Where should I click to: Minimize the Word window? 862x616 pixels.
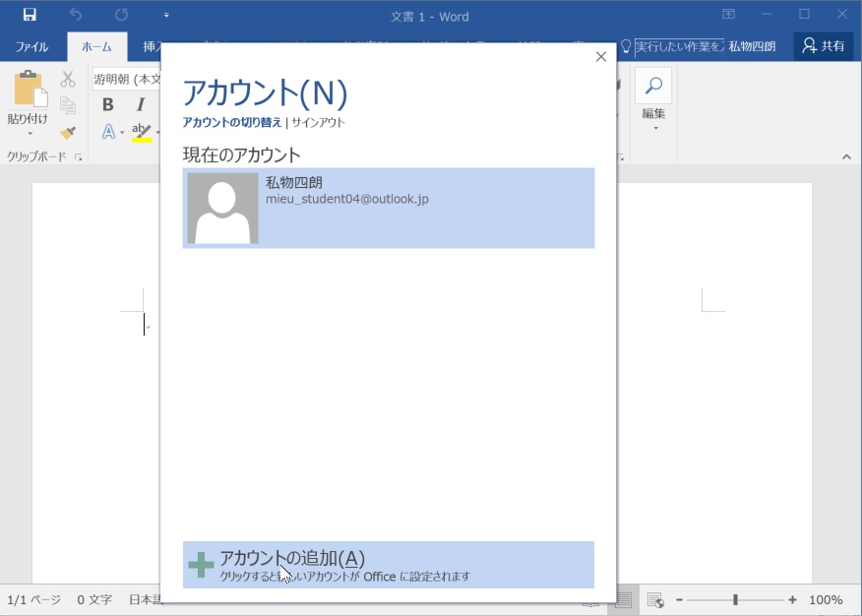767,15
